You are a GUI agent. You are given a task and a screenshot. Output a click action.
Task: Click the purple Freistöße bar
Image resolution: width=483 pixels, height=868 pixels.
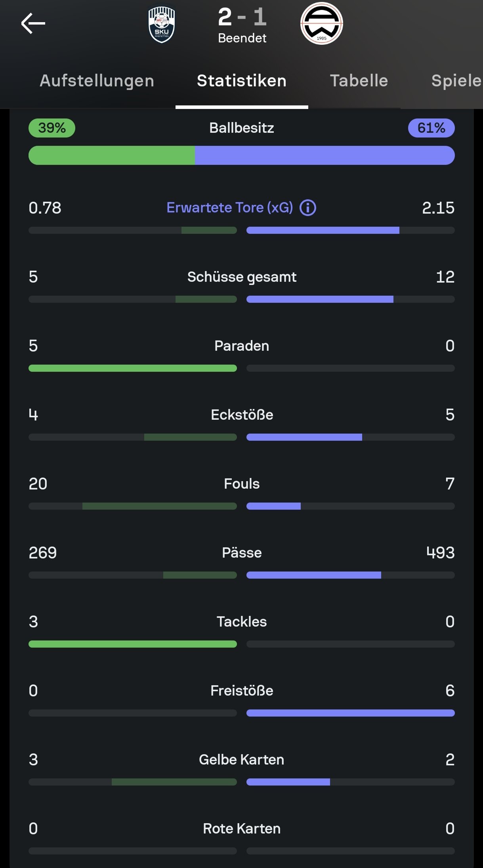350,713
